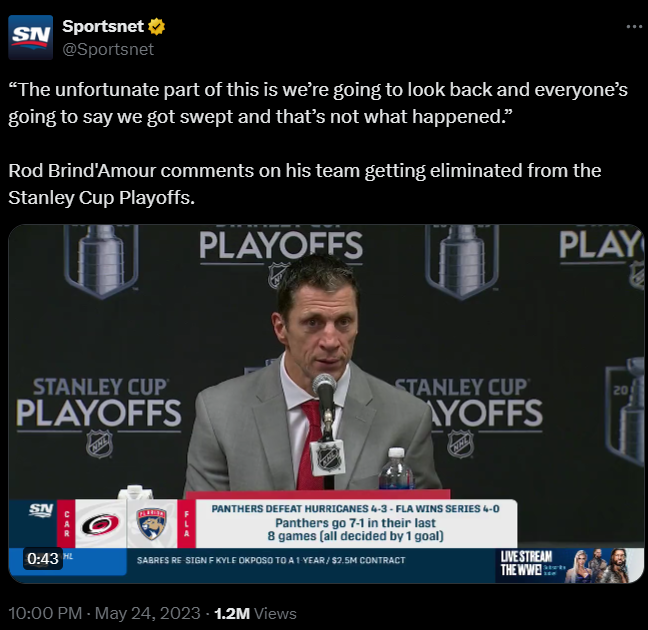Click the Panthers Defeat Hurricanes 4-3 headline
Screen dimensions: 648x630
(x=355, y=508)
